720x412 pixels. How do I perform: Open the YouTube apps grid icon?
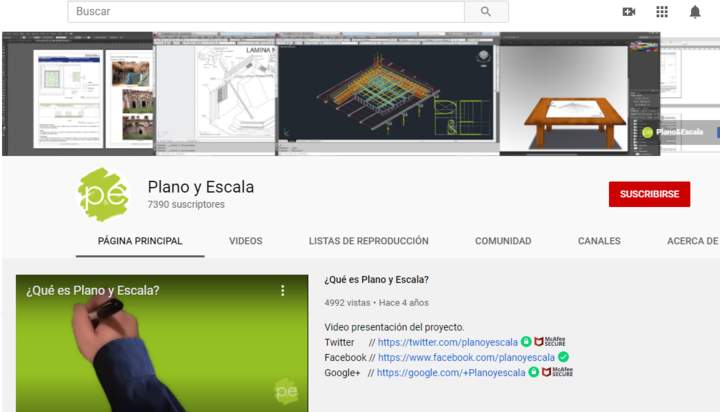pyautogui.click(x=662, y=12)
